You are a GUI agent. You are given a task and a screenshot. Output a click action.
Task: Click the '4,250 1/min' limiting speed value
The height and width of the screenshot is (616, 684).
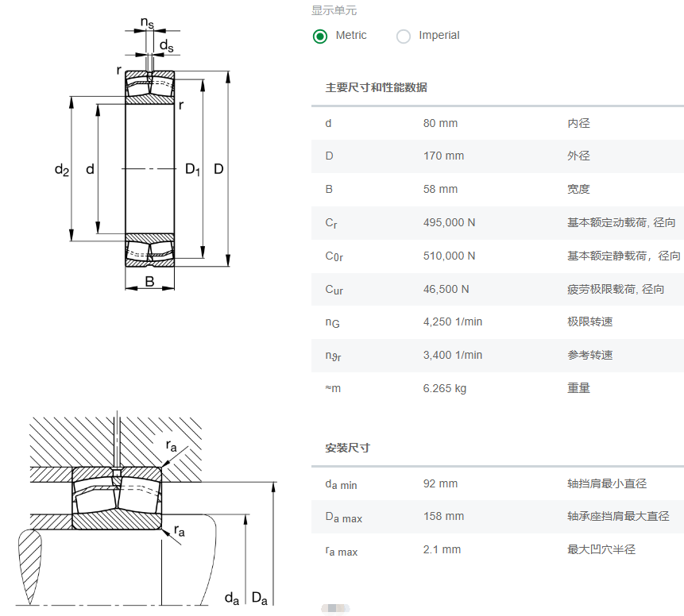click(453, 321)
